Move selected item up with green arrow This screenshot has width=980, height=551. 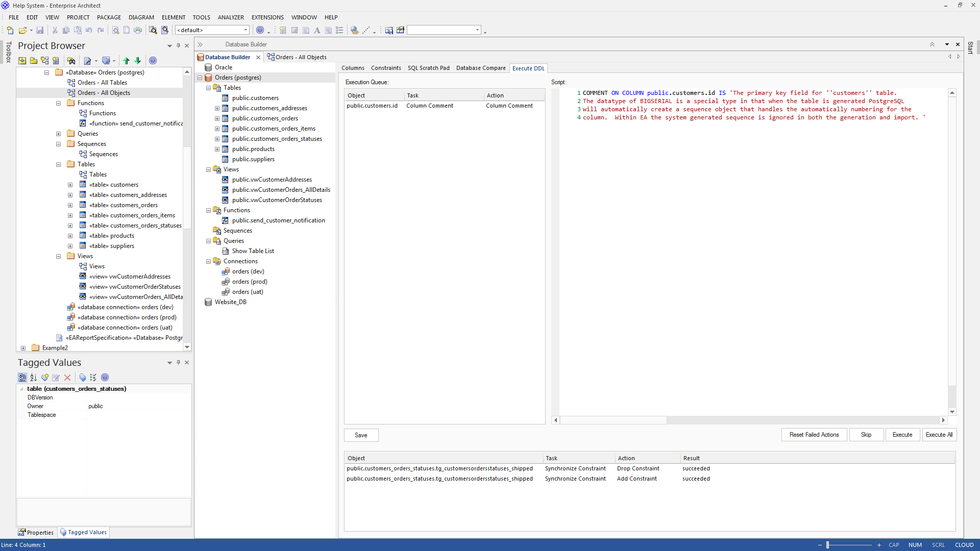coord(126,61)
